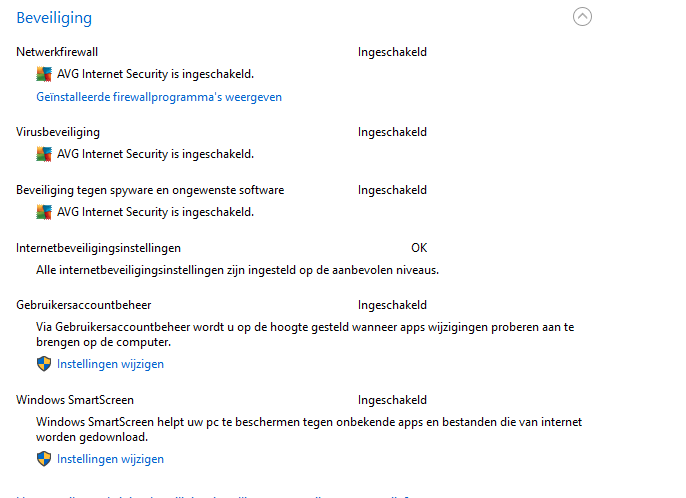The height and width of the screenshot is (498, 686).
Task: Open Geïnstalleerde firewallprogramma's weergeven link
Action: [x=159, y=97]
